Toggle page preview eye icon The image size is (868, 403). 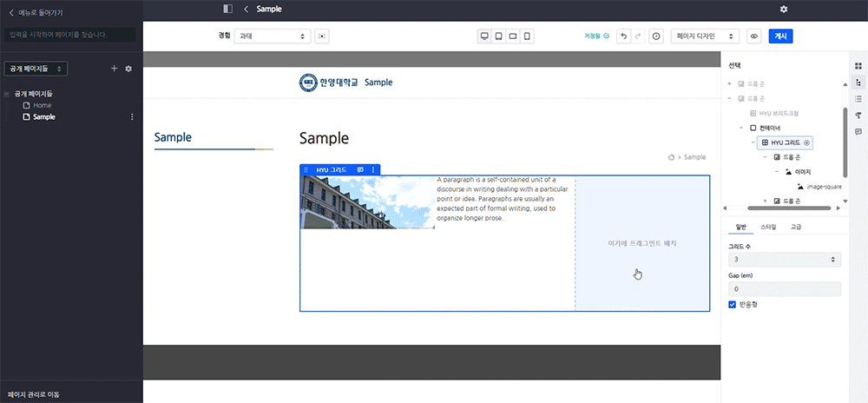[x=753, y=36]
